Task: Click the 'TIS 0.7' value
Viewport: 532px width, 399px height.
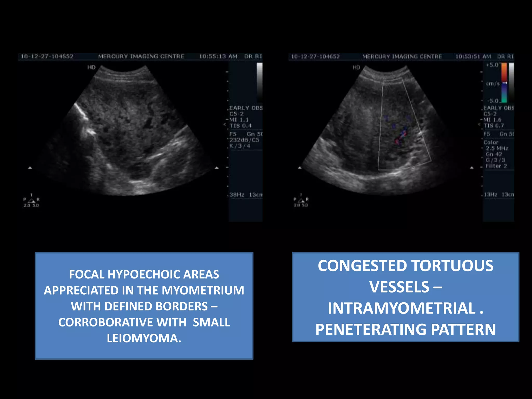Action: tap(494, 126)
